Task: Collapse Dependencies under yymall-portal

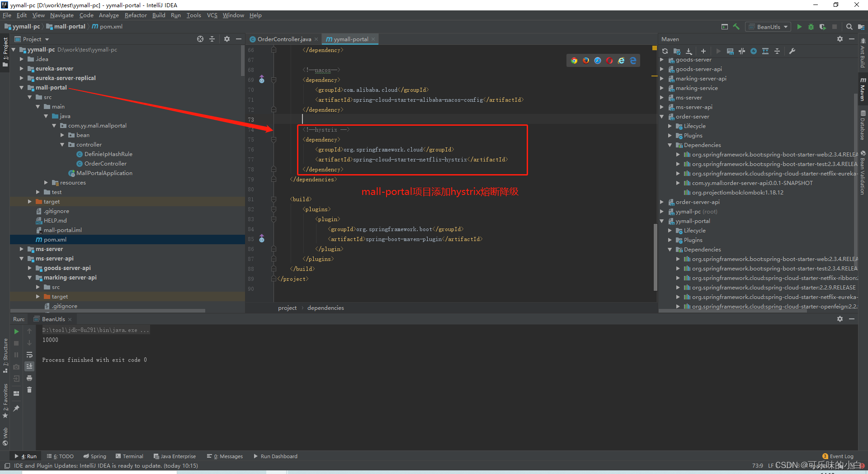Action: pos(670,250)
